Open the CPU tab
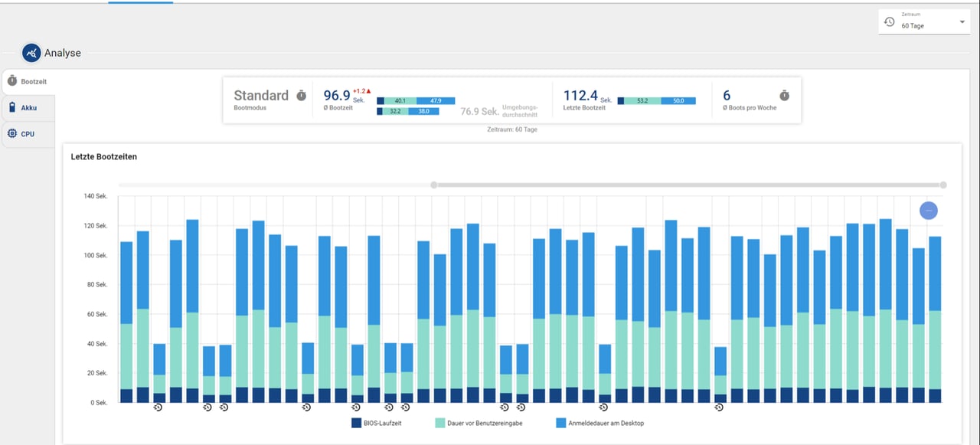Viewport: 980px width, 445px height. (29, 134)
